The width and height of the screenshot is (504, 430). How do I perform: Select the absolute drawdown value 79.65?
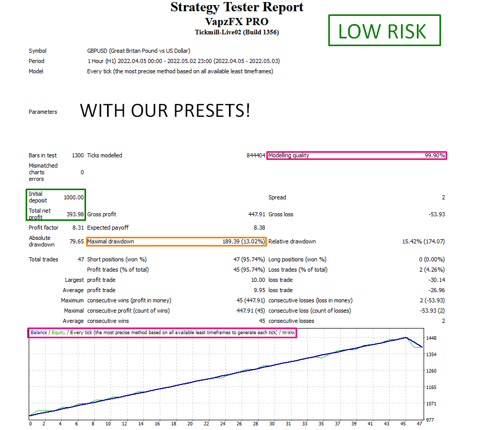click(76, 241)
